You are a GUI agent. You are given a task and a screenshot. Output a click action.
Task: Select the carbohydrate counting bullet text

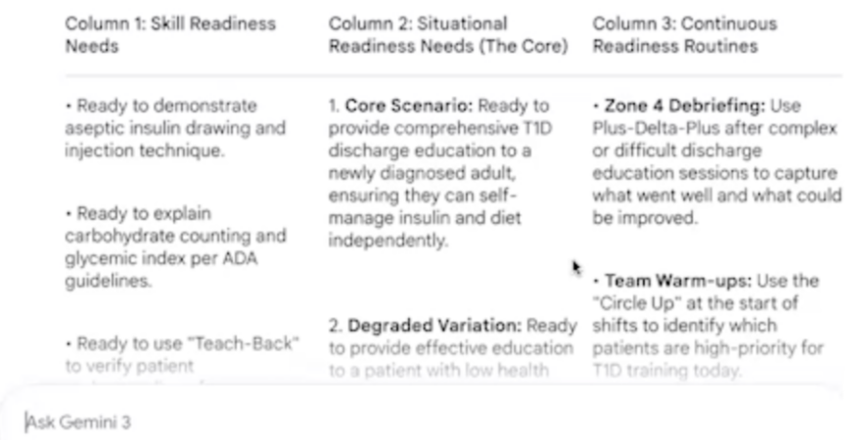(175, 237)
